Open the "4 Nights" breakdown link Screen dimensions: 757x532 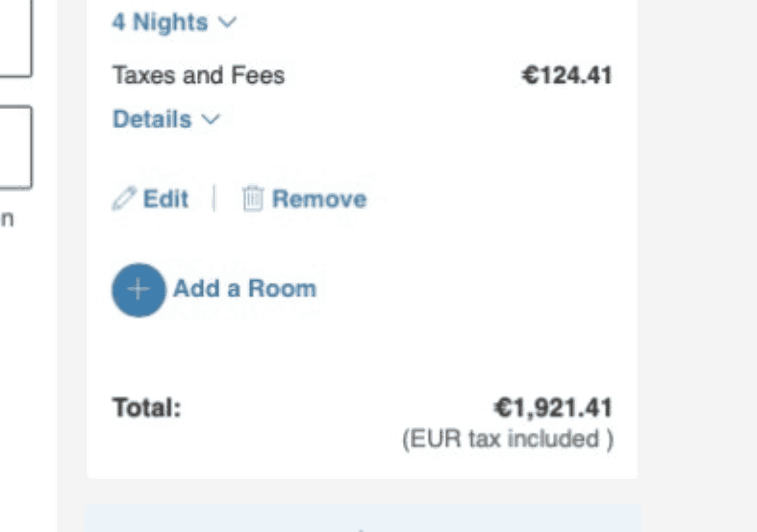(x=160, y=22)
